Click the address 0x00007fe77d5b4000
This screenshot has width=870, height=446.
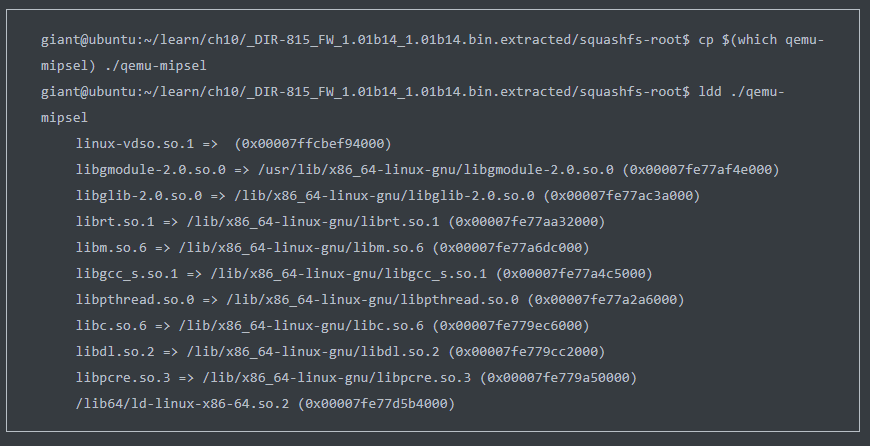(x=377, y=404)
